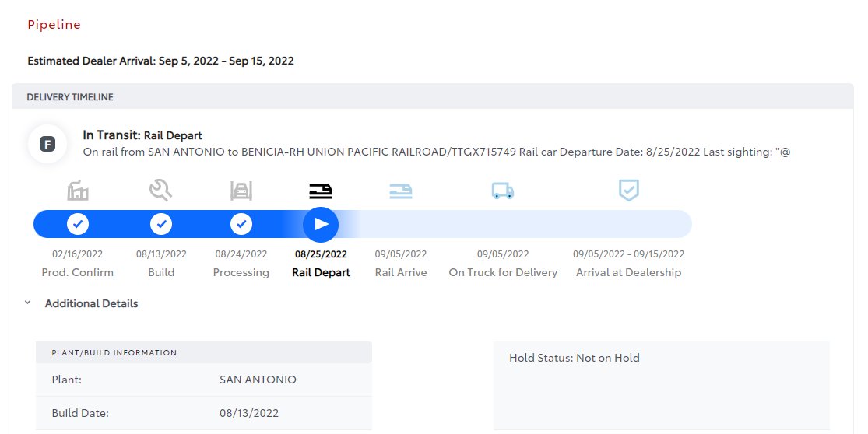Image resolution: width=868 pixels, height=434 pixels.
Task: Click the 08/24/2022 date
Action: coord(241,254)
